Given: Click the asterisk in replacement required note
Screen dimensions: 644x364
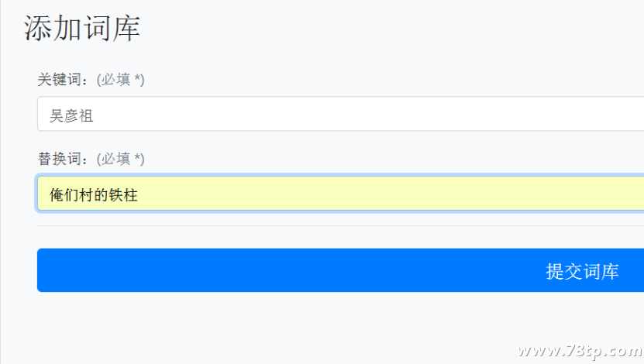Looking at the screenshot, I should (x=137, y=156).
